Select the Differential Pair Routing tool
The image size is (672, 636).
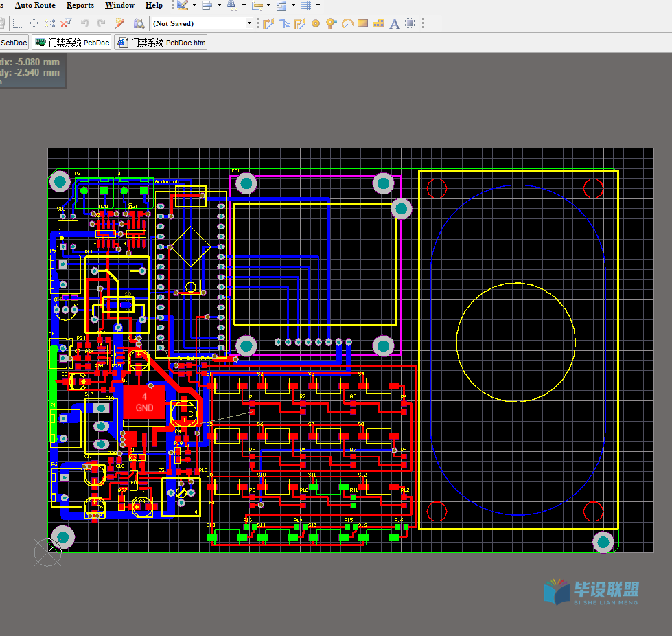pos(283,23)
